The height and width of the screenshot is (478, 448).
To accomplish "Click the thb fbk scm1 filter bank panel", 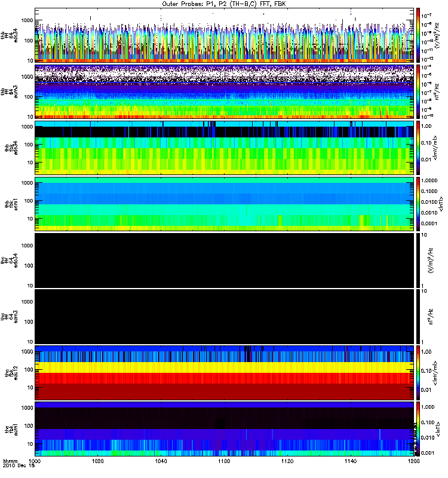I will pos(225,204).
